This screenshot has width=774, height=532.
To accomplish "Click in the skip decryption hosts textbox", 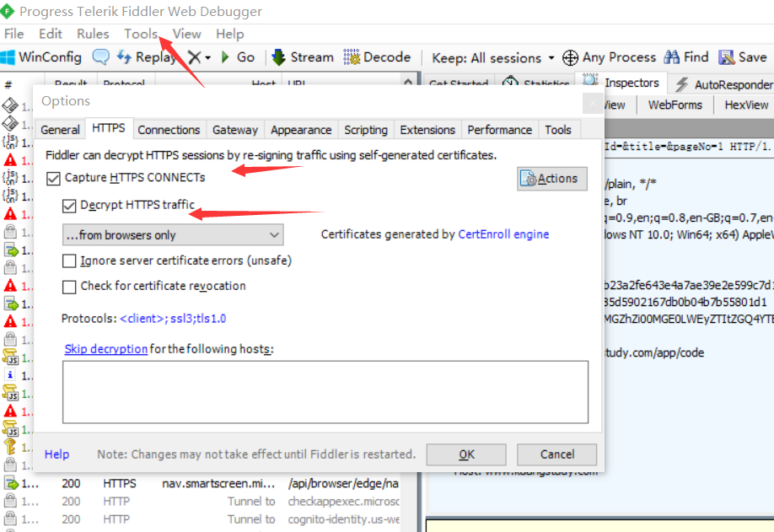I will (x=325, y=391).
